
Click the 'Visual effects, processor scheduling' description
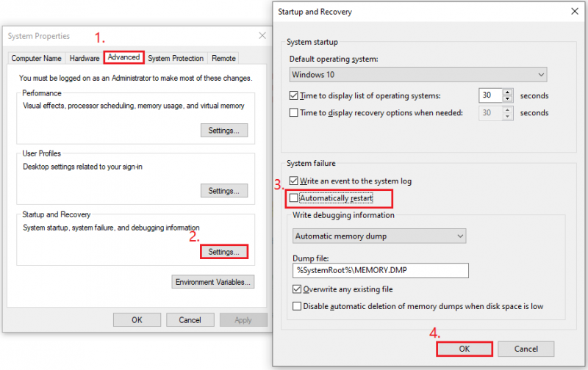pos(134,106)
